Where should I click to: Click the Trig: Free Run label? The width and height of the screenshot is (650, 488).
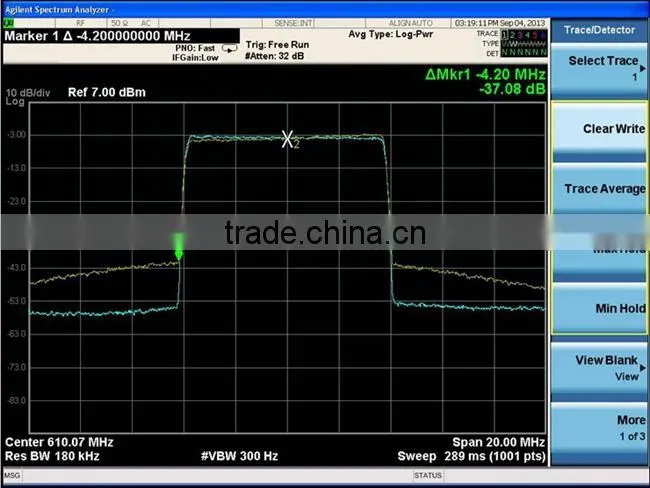tap(277, 44)
